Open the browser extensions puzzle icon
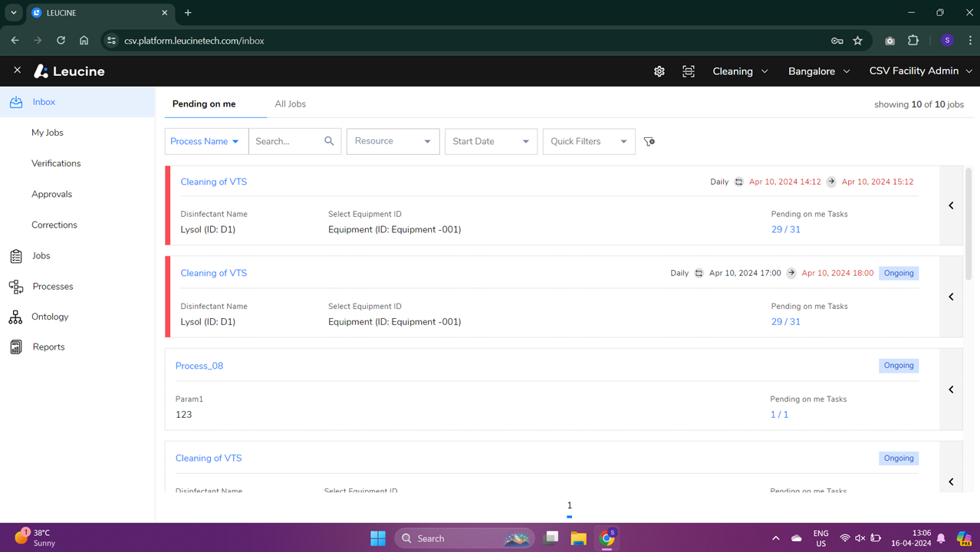 (x=913, y=41)
